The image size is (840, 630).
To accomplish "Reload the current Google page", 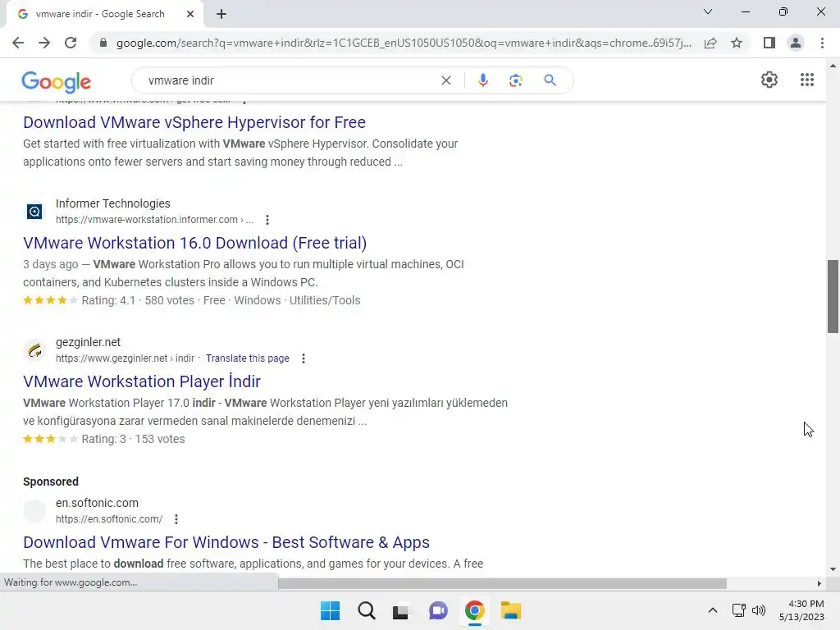I will pos(71,43).
